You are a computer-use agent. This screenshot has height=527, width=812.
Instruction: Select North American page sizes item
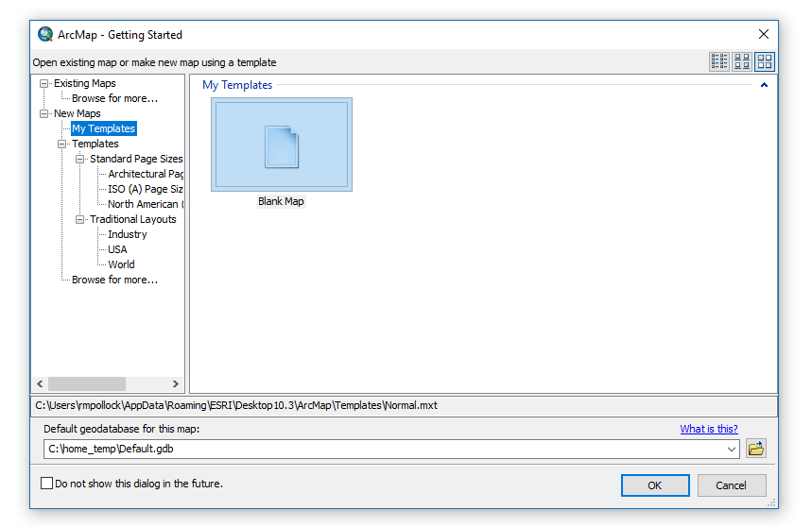pyautogui.click(x=146, y=204)
